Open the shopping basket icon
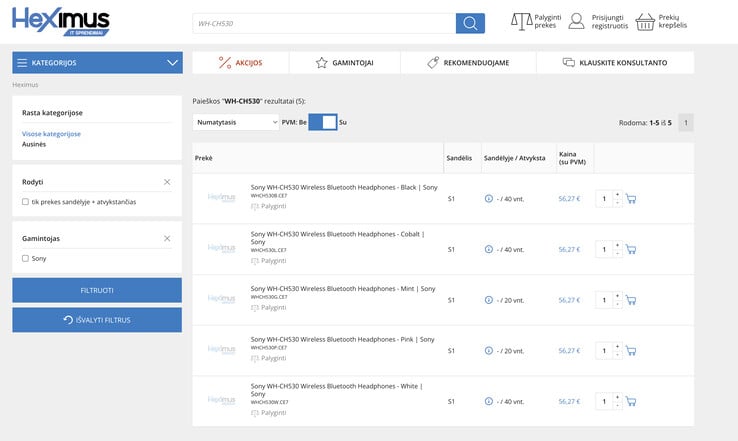This screenshot has height=441, width=738. [645, 22]
